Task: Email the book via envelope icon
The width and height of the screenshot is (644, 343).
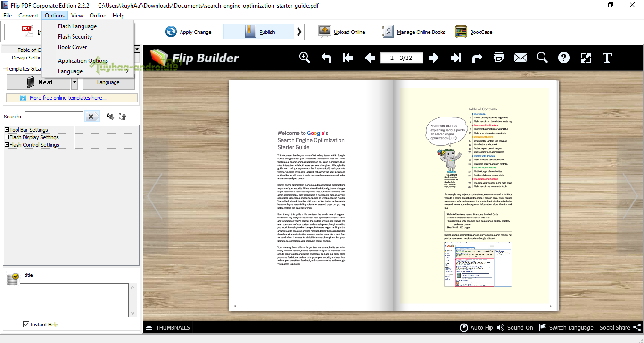Action: point(520,58)
